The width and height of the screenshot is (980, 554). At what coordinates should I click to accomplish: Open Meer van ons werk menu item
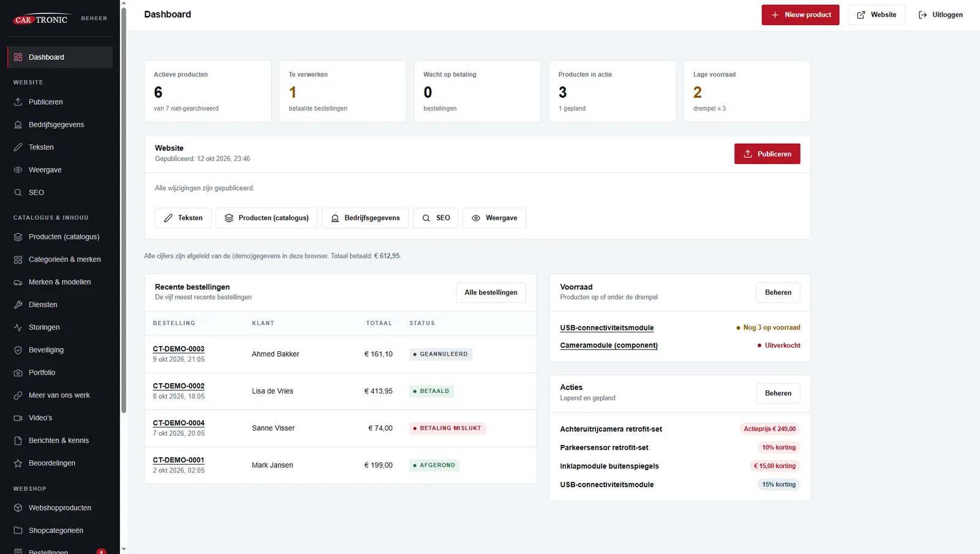[x=60, y=395]
